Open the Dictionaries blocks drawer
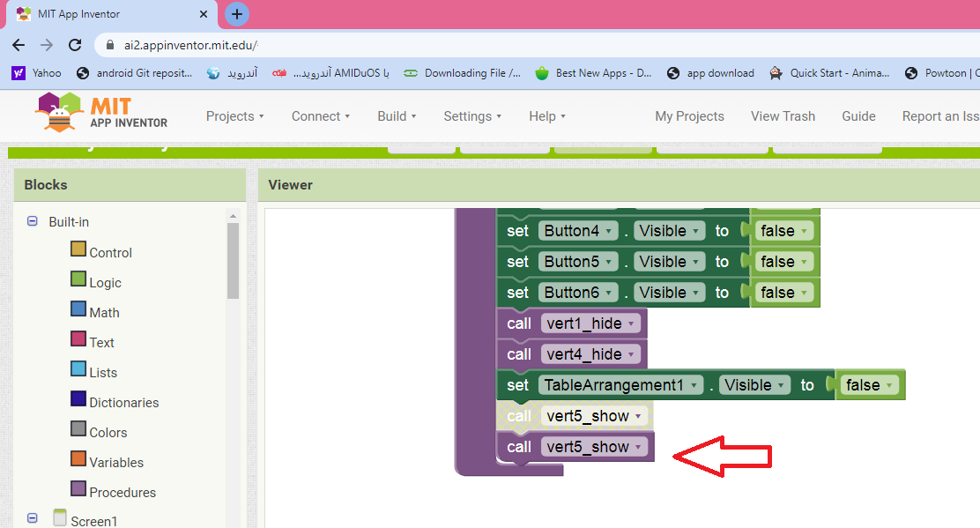 (x=123, y=402)
